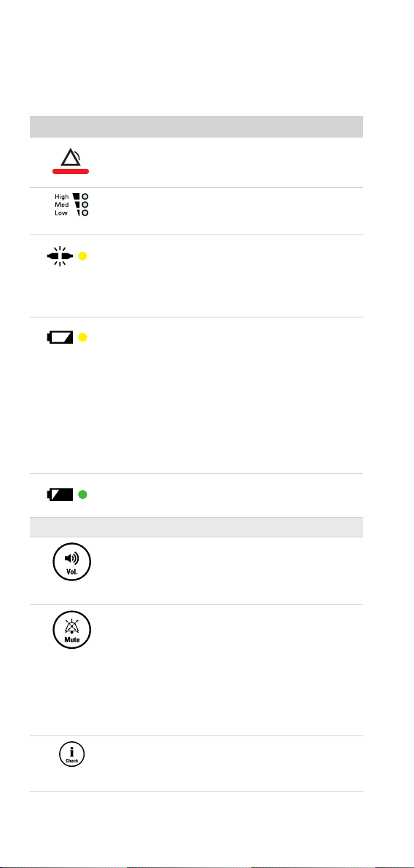Click the High label text

pos(61,197)
